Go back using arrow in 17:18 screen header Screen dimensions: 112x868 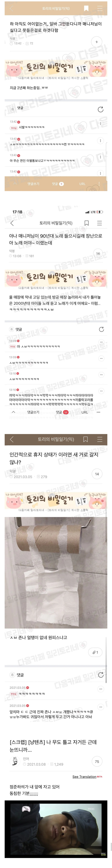coord(12,223)
